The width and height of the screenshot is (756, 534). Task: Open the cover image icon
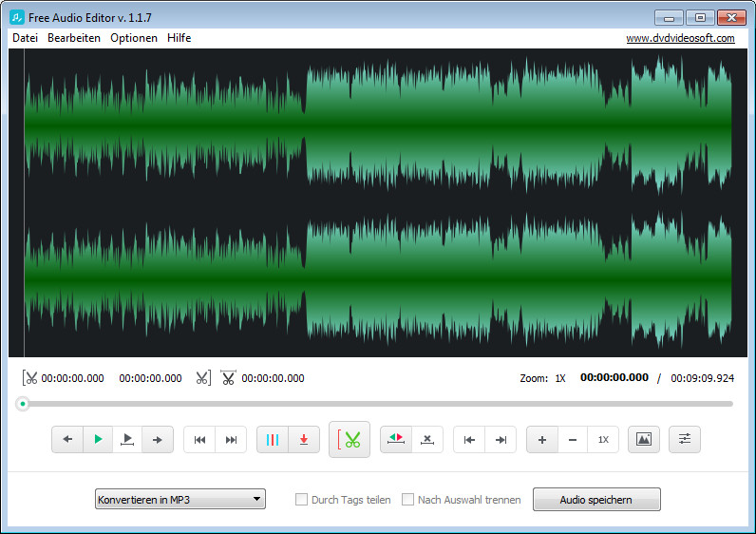[644, 440]
